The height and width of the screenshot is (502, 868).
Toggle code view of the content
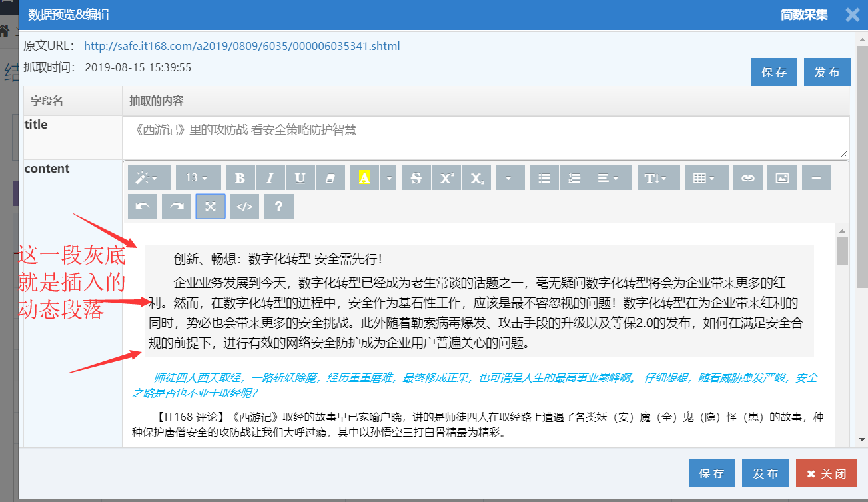[x=244, y=207]
